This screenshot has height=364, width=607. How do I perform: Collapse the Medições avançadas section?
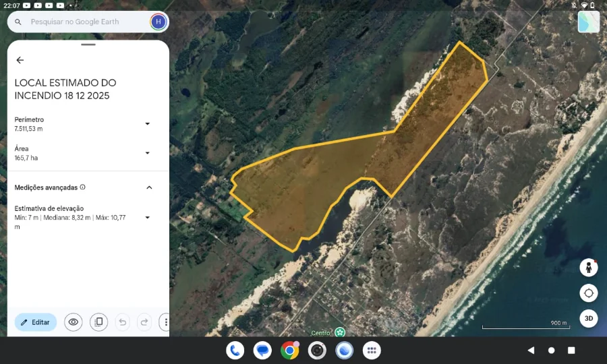149,187
